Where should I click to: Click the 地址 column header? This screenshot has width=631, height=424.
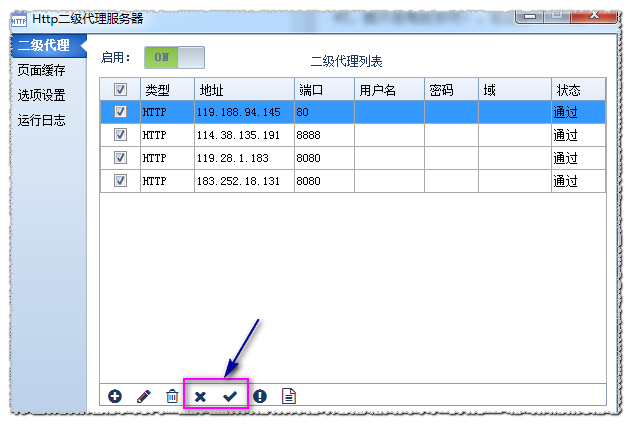point(244,90)
